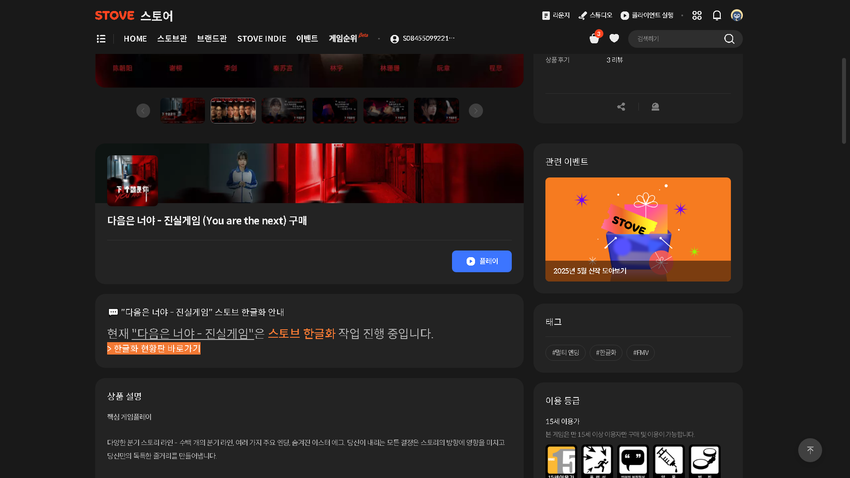The image size is (850, 478).
Task: Select the #FMV tag
Action: pyautogui.click(x=641, y=353)
